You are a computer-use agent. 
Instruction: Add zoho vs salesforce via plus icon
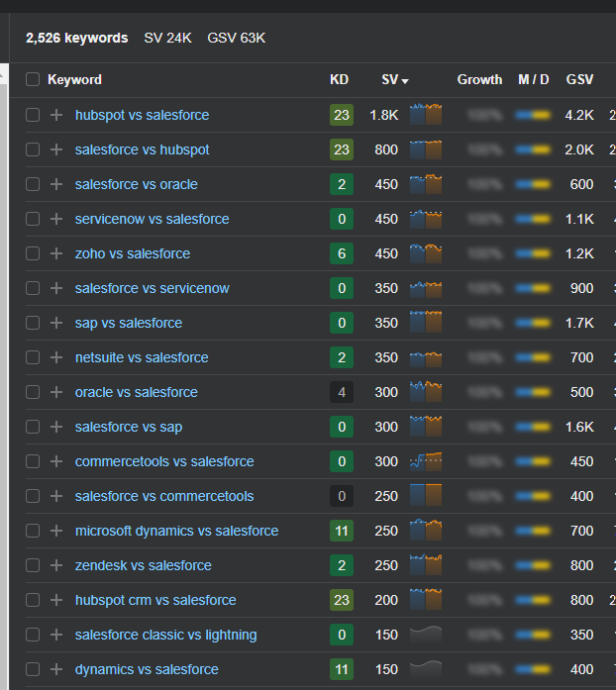click(56, 253)
